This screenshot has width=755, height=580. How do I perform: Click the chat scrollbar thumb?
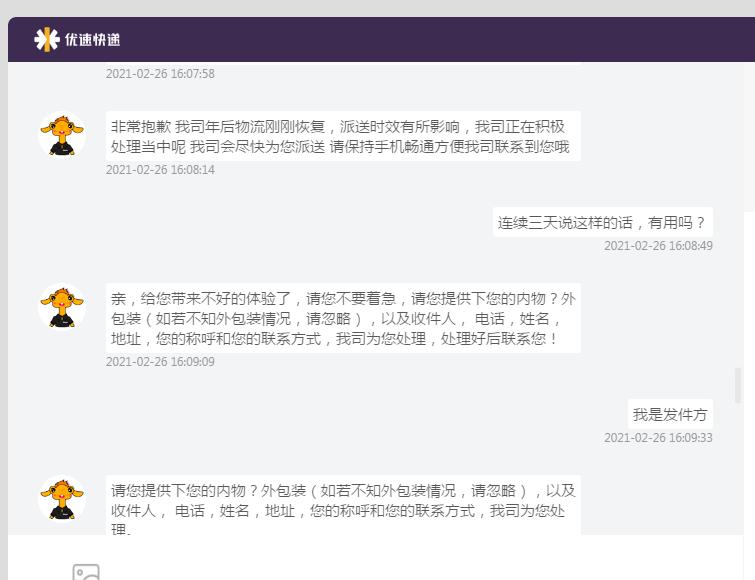click(x=737, y=385)
